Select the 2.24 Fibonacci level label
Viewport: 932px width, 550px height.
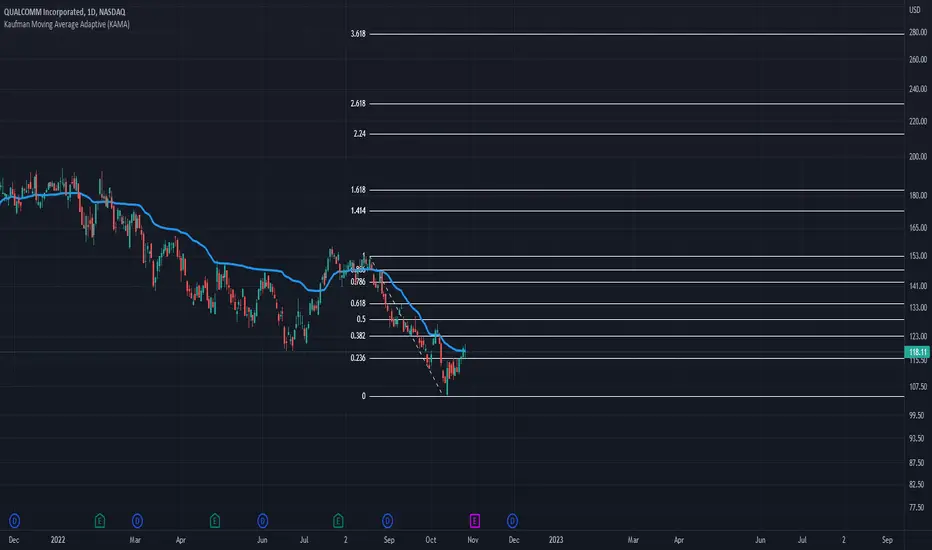click(x=360, y=134)
